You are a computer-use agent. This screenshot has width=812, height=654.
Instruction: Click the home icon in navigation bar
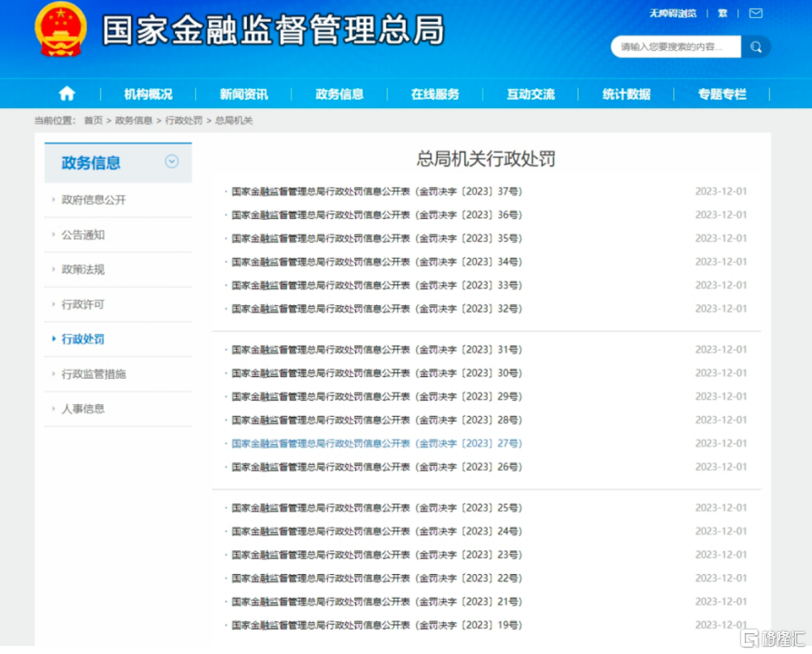67,94
